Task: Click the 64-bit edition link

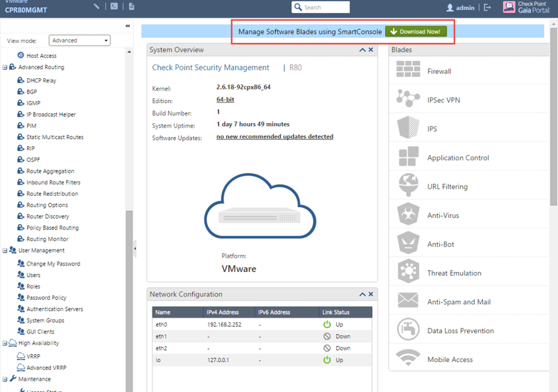Action: (225, 100)
